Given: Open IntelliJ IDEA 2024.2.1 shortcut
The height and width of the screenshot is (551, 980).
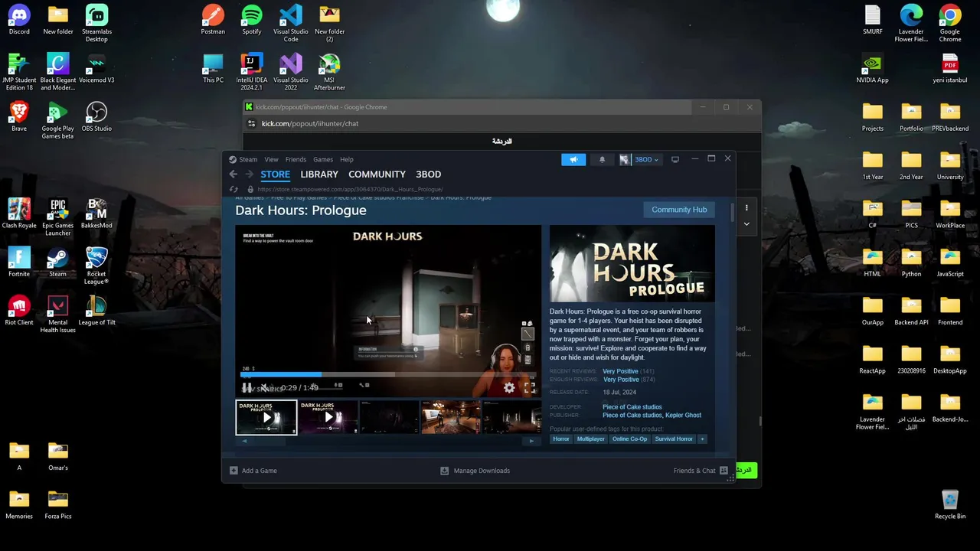Looking at the screenshot, I should pyautogui.click(x=252, y=72).
